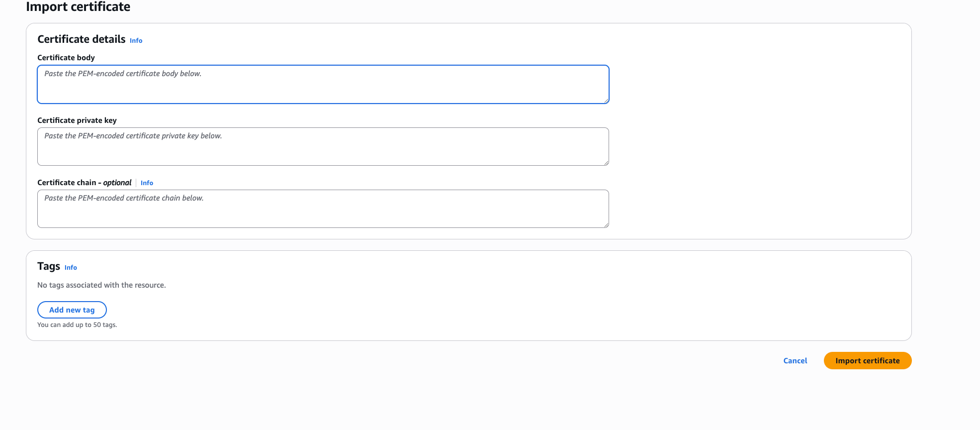
Task: Click the Certificate chain resize handle
Action: click(x=606, y=225)
